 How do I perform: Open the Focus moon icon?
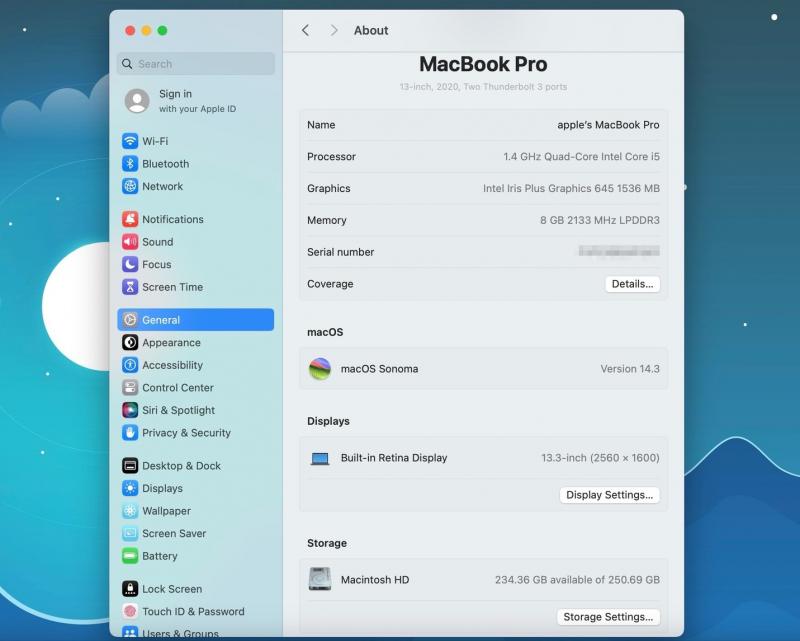pos(130,264)
